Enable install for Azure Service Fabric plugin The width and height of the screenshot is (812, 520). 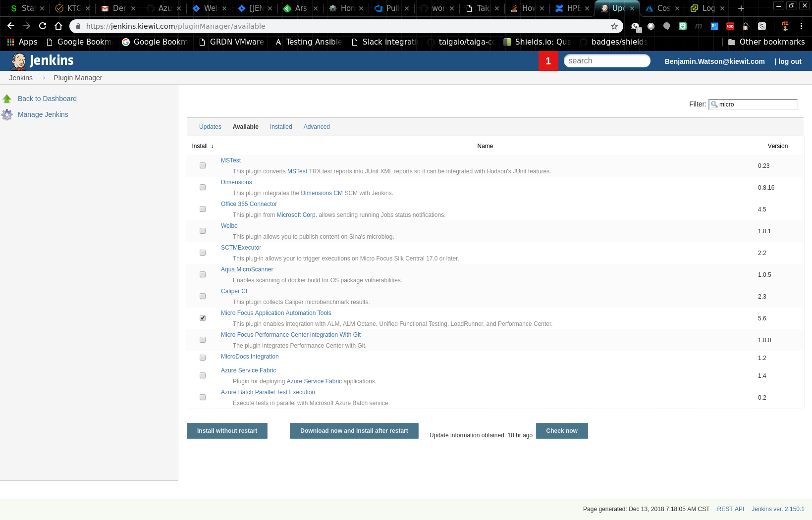[x=202, y=375]
